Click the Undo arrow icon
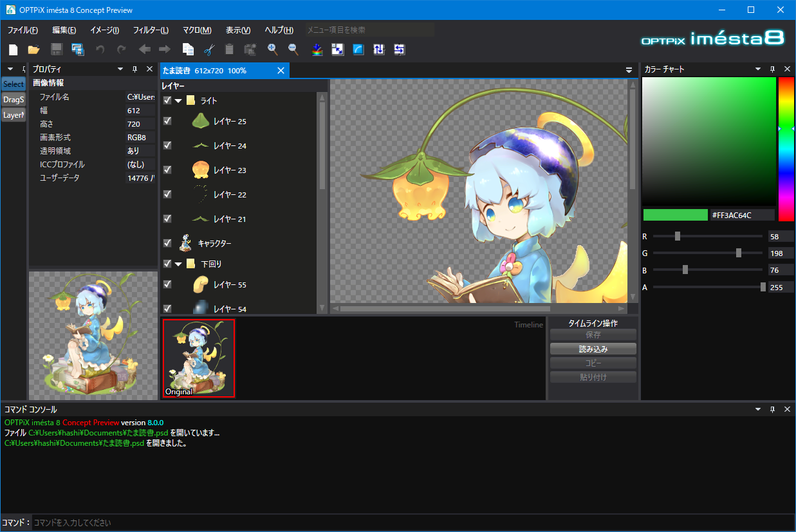Viewport: 796px width, 532px height. 100,50
